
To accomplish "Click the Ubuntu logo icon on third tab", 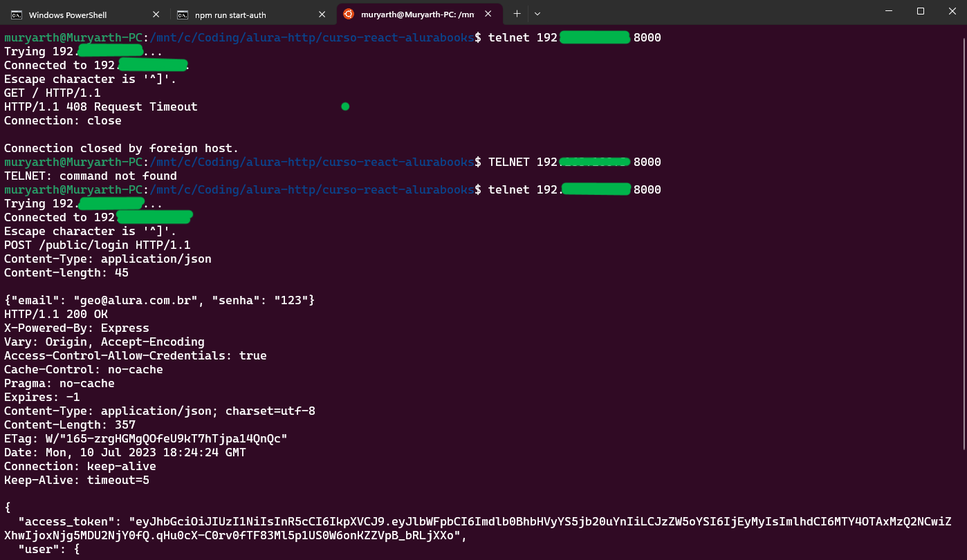I will [x=349, y=14].
